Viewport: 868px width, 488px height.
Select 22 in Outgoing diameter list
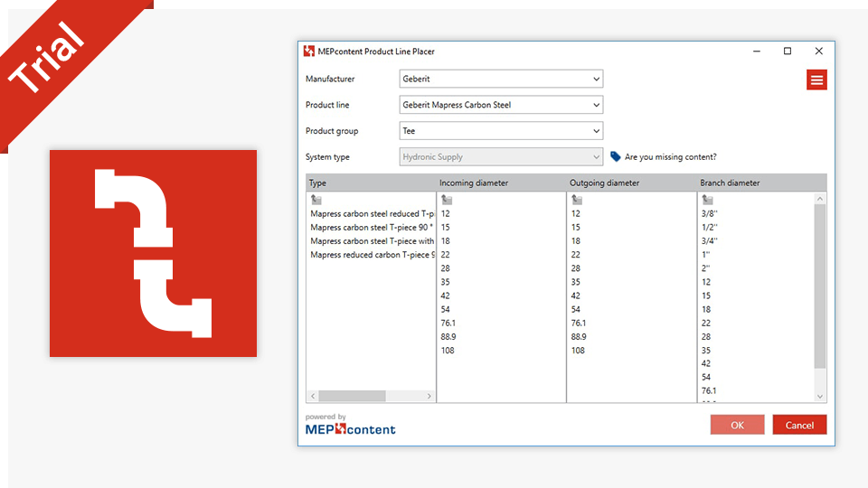point(576,255)
